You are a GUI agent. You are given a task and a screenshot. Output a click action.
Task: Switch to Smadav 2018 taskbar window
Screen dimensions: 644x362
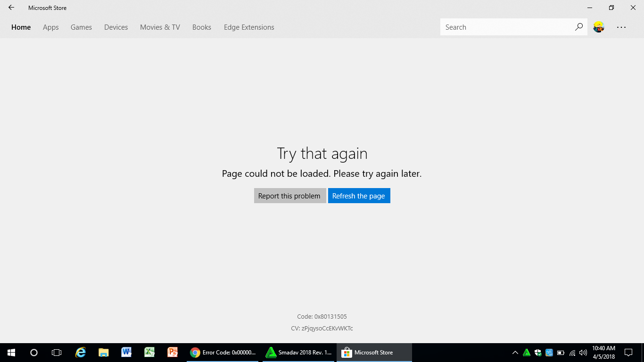tap(298, 353)
